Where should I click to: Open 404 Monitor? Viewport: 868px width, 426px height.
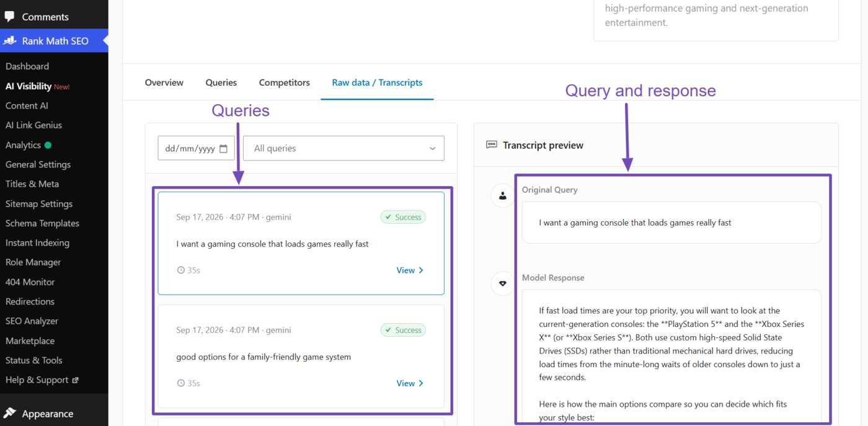(30, 282)
